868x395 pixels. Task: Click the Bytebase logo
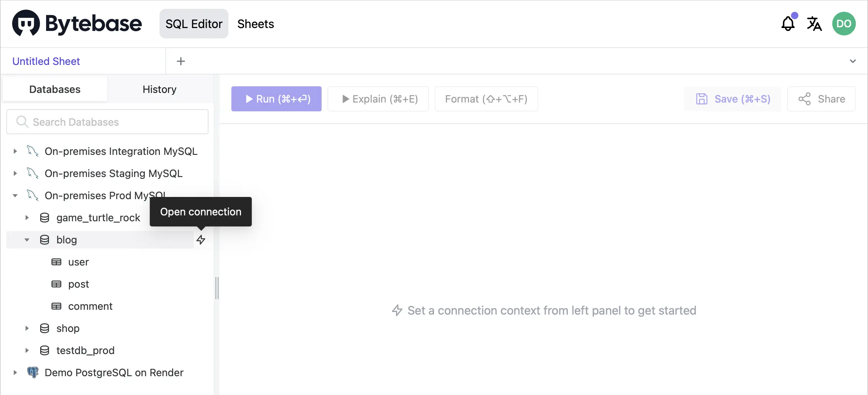77,23
